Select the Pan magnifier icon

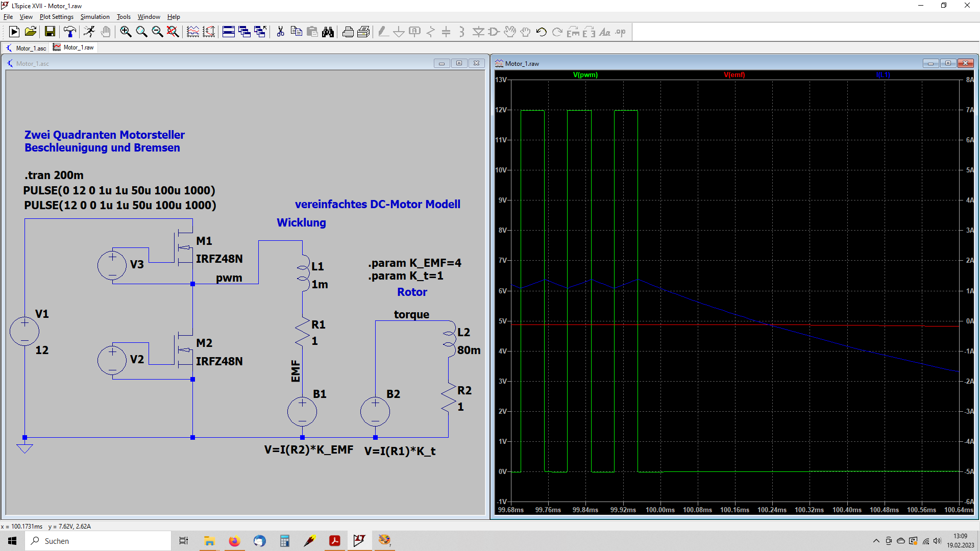(141, 32)
